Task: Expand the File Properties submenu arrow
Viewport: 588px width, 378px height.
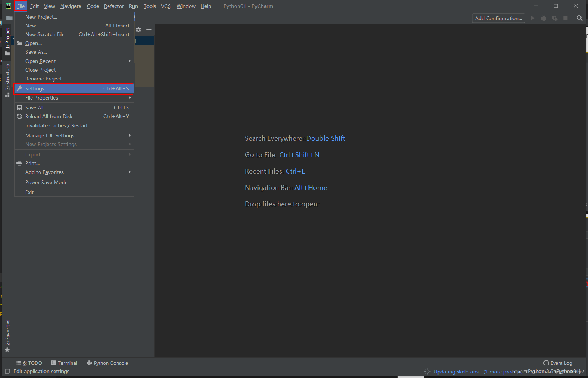Action: (130, 98)
